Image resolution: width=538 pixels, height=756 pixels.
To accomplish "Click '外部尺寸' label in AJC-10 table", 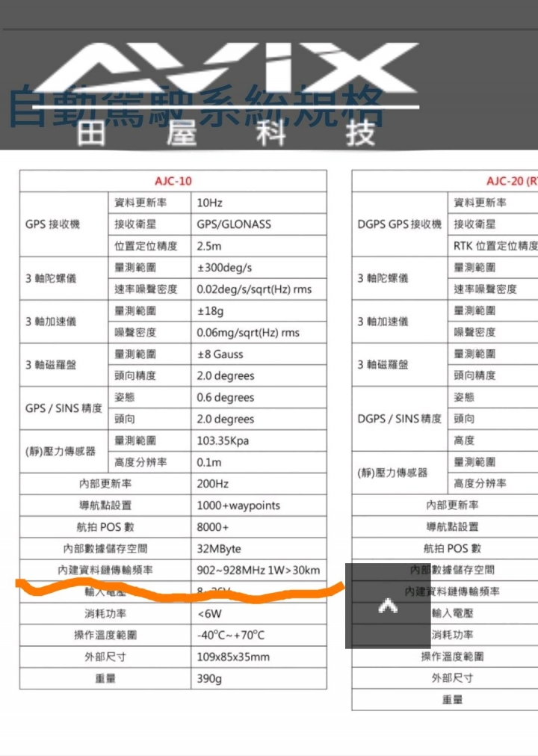I will click(x=105, y=657).
